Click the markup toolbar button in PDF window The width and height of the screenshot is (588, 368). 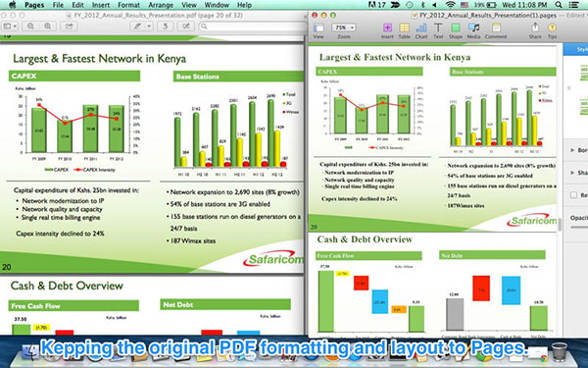point(186,26)
